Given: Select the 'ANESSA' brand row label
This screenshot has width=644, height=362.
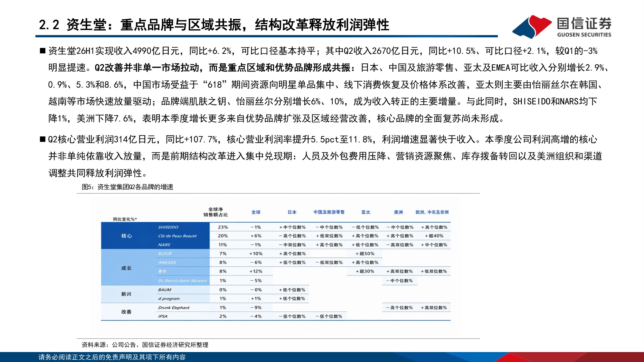Looking at the screenshot, I should point(167,263).
